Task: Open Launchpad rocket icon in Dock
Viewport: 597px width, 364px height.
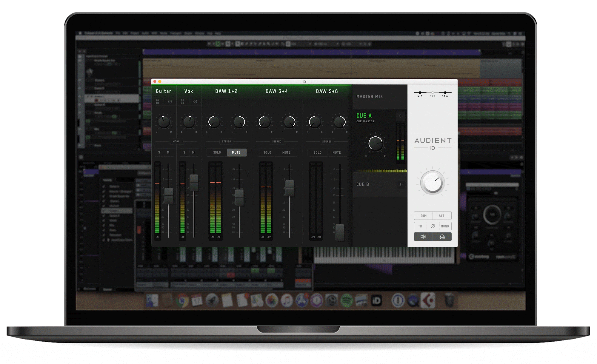Action: pyautogui.click(x=212, y=301)
